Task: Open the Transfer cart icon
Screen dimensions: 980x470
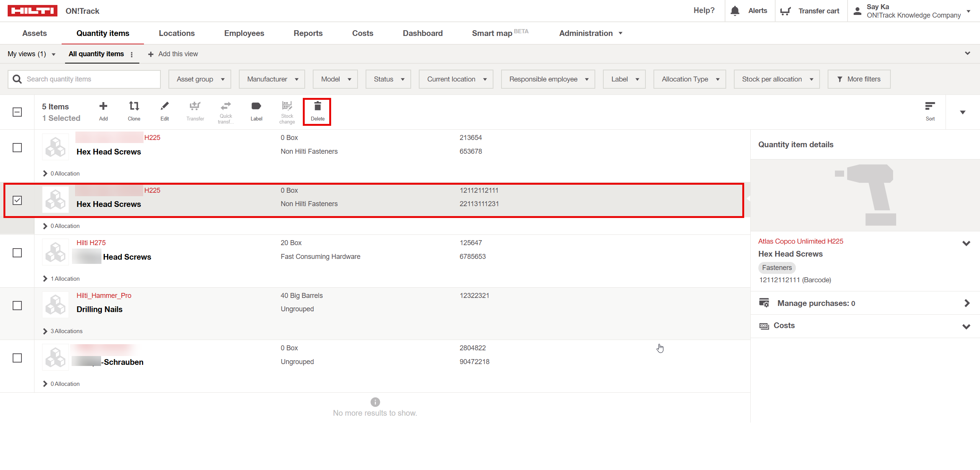Action: click(786, 11)
